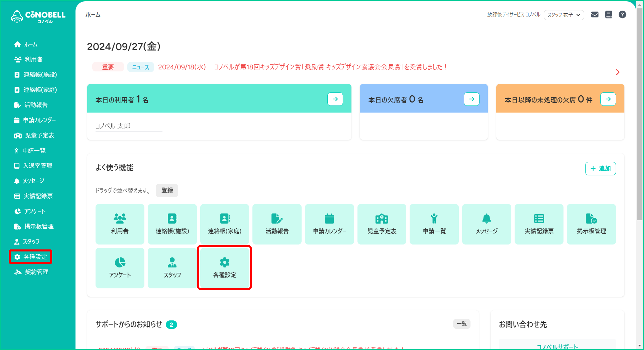Open the 活動報告 shortcut tile

[277, 224]
